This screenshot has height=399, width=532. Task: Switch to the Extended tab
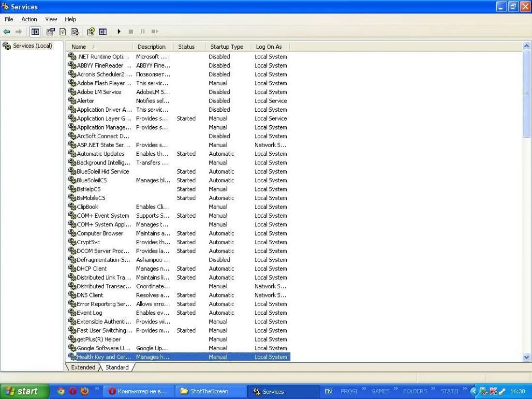tap(83, 367)
